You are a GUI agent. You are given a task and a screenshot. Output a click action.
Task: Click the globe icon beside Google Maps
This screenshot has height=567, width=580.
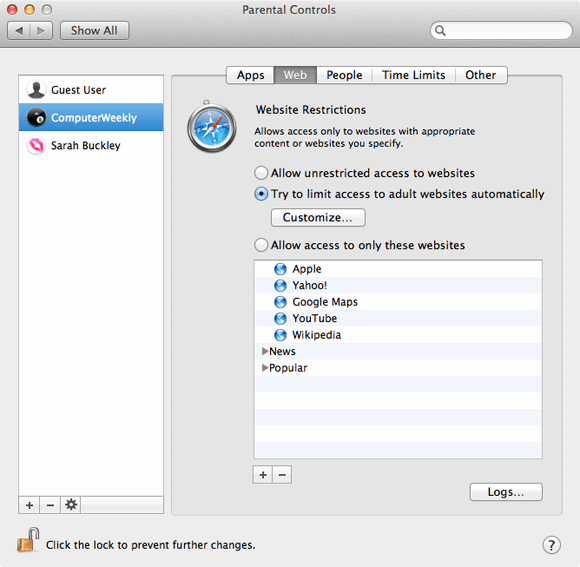click(280, 302)
